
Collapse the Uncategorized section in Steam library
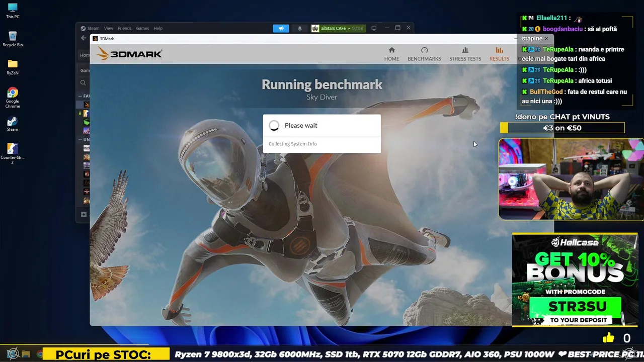pos(80,139)
